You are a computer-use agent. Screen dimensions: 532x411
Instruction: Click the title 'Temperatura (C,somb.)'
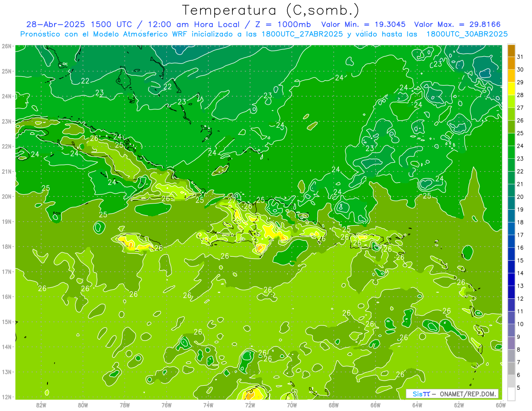pos(271,10)
